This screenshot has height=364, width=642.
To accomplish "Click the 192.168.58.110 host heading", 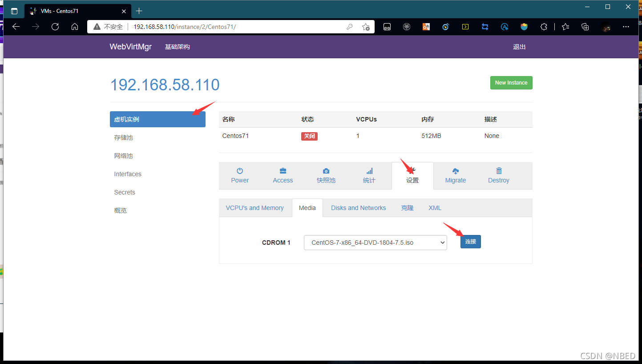I will pyautogui.click(x=165, y=85).
